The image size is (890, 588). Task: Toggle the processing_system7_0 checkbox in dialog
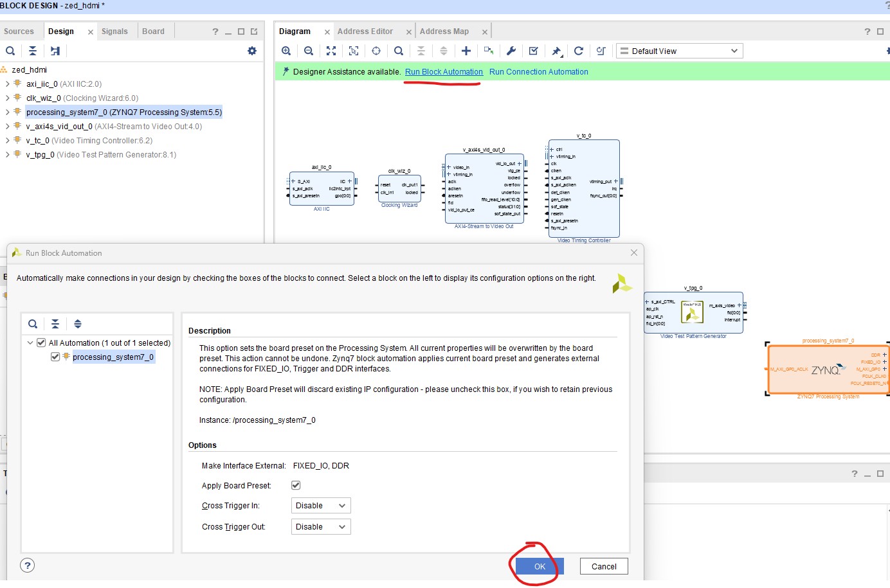[55, 357]
